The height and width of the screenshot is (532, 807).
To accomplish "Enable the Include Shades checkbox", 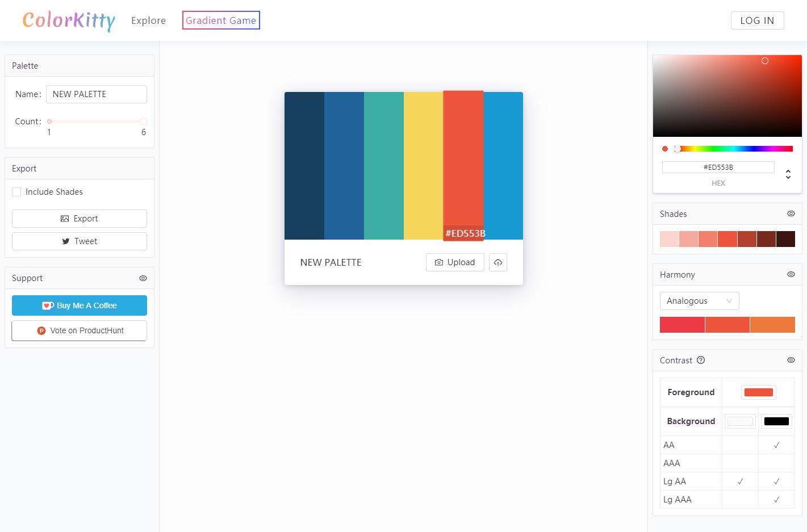I will [16, 192].
